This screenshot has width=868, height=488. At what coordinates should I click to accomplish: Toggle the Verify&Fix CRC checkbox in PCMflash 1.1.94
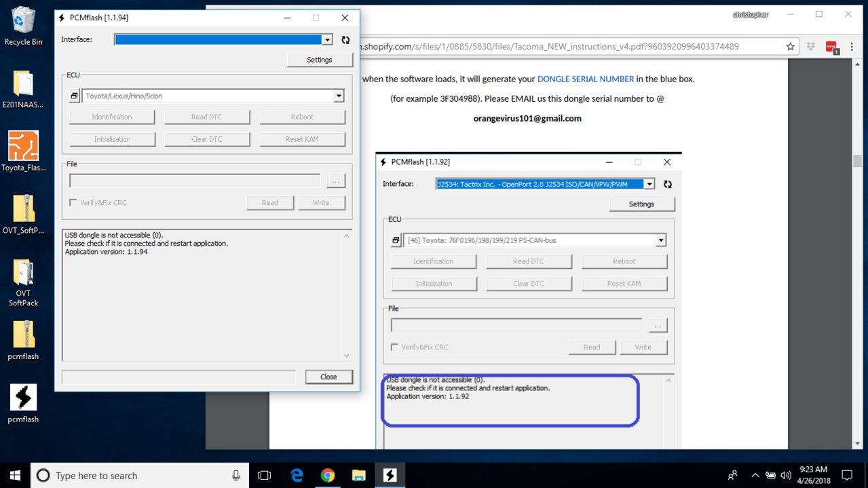click(73, 203)
